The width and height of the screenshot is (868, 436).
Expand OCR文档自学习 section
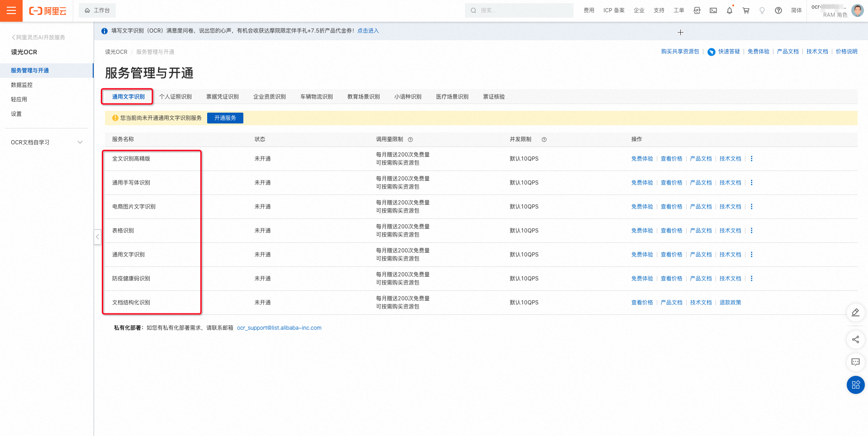47,142
